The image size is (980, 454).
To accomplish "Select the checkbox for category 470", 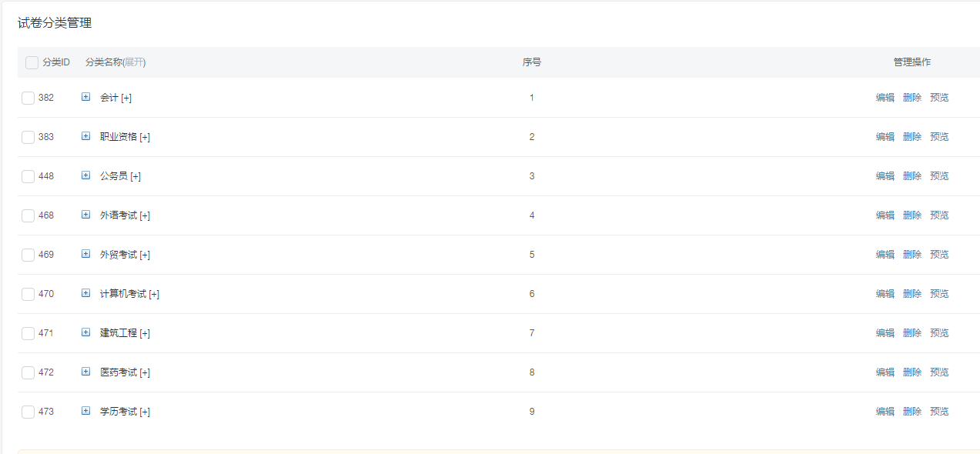I will click(x=28, y=294).
